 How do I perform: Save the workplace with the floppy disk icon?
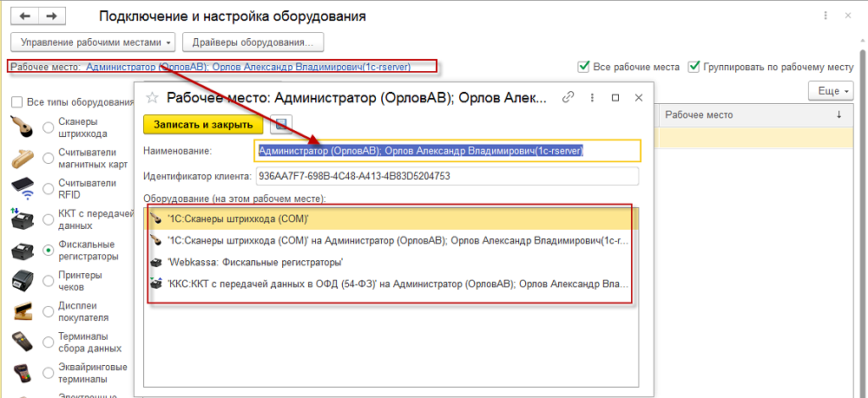pos(281,125)
